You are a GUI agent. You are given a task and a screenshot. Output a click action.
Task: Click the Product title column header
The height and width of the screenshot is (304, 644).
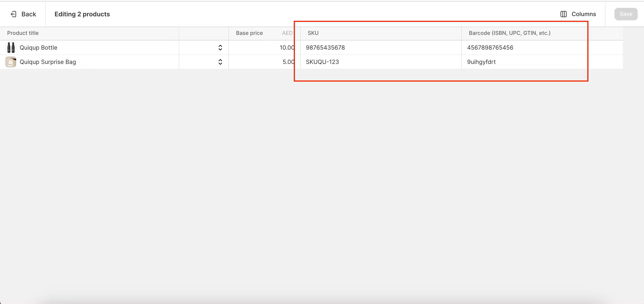(23, 33)
